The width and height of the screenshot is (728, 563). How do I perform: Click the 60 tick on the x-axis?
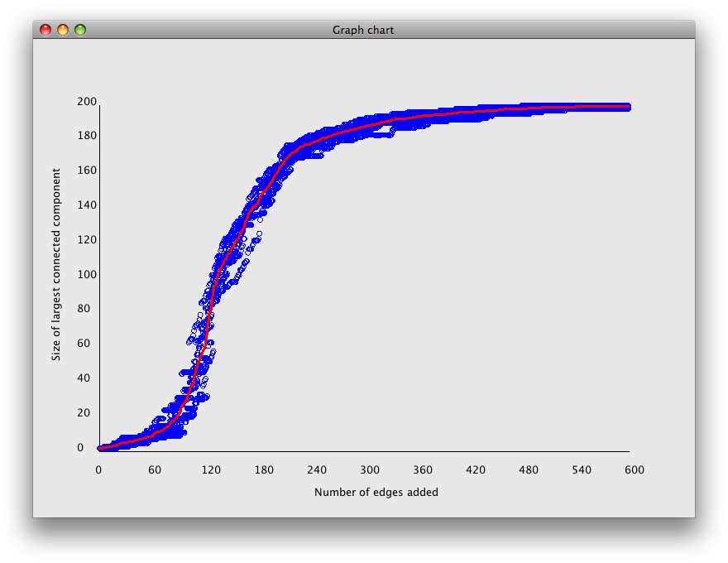(155, 470)
